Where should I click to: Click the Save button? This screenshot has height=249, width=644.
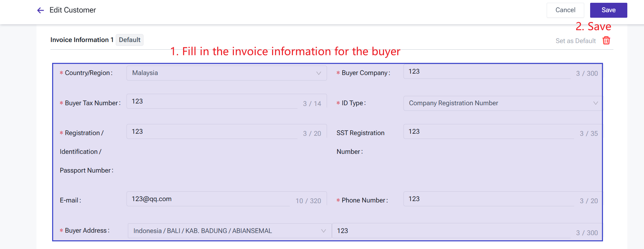608,10
